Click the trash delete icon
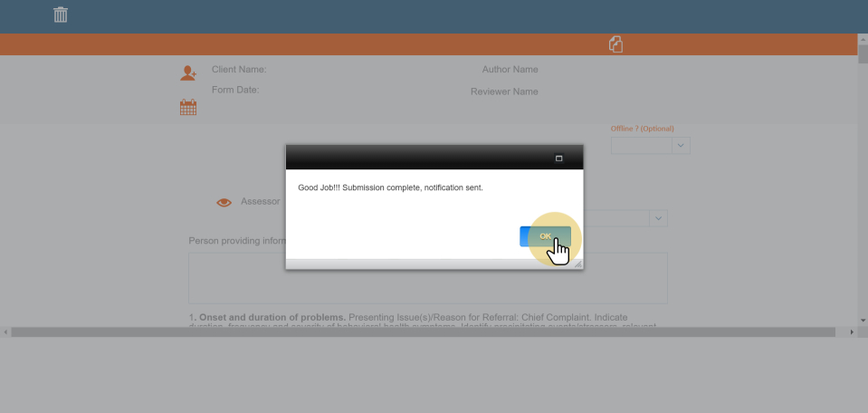Image resolution: width=868 pixels, height=413 pixels. coord(61,14)
